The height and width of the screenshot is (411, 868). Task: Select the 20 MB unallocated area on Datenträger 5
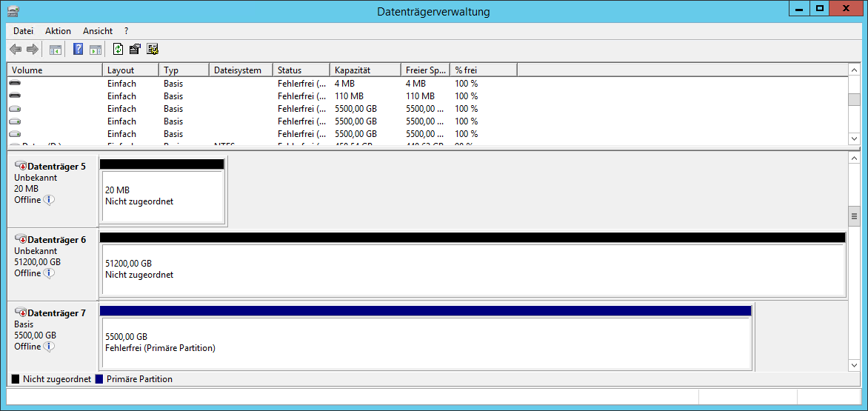coord(161,196)
